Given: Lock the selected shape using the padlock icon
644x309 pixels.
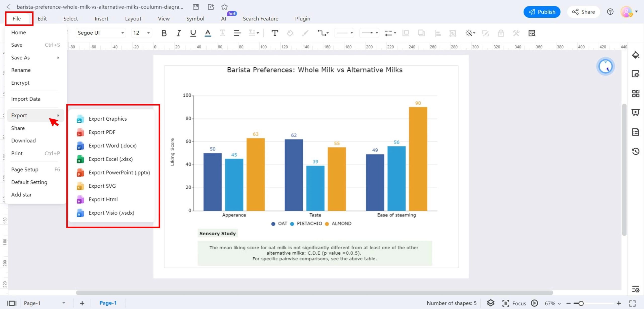Looking at the screenshot, I should click(501, 33).
